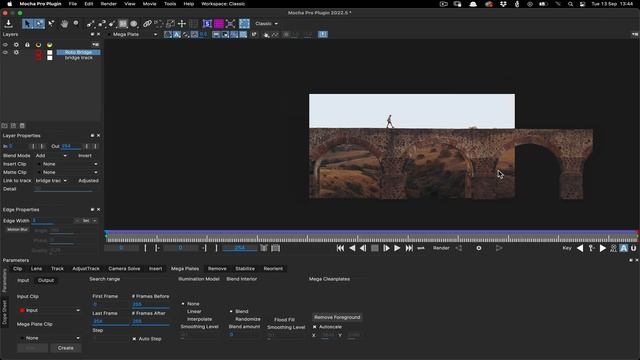Select the Create Ellipse shape tool
Viewport: 640px width, 360px height.
(x=133, y=24)
